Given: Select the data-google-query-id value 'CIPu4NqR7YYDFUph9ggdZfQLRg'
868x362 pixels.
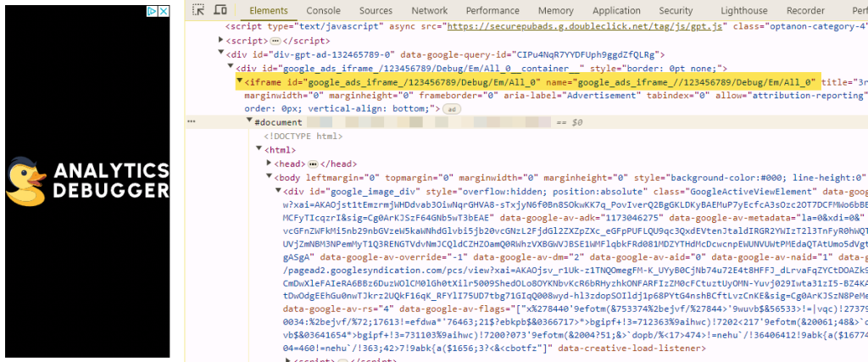Looking at the screenshot, I should (586, 54).
